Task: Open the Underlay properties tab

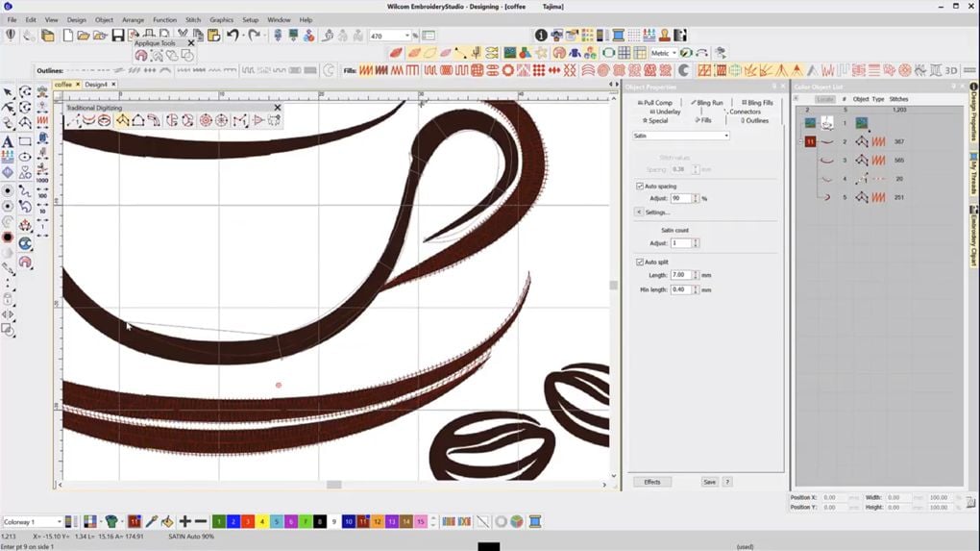Action: pos(665,112)
